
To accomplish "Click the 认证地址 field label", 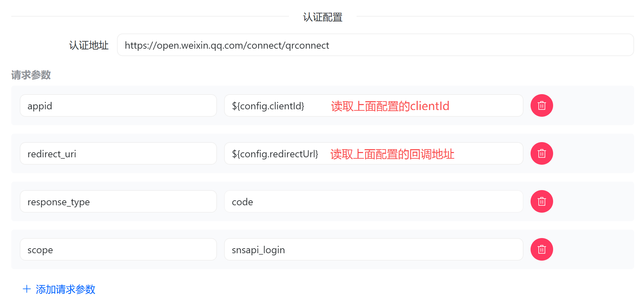I will click(x=89, y=45).
